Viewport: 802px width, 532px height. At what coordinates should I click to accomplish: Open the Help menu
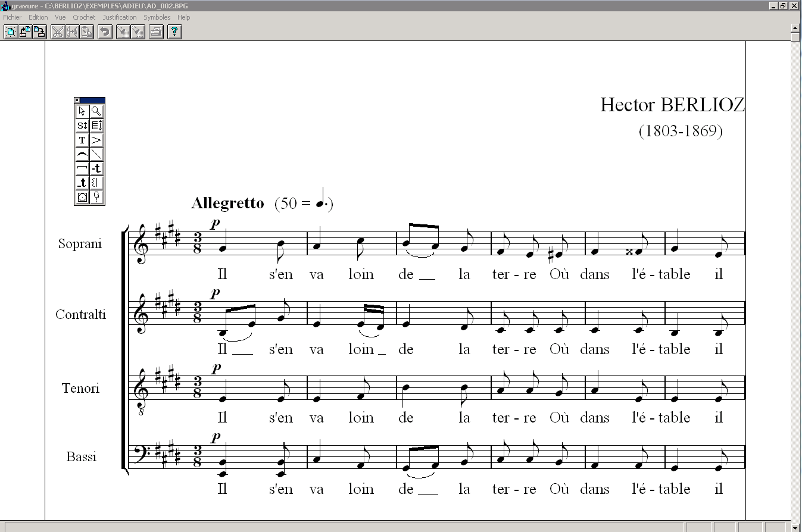(x=184, y=17)
